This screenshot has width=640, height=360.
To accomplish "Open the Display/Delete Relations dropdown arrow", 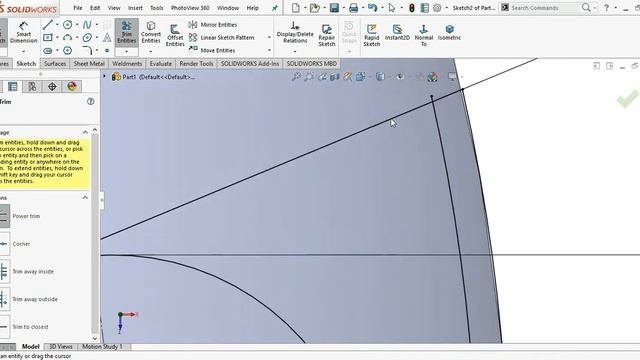I will [x=295, y=51].
